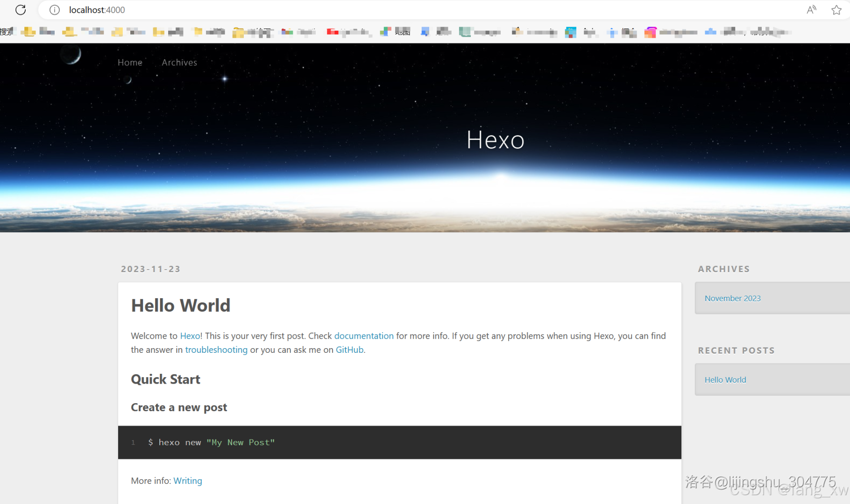Open the Archives navigation link
850x504 pixels.
pos(179,62)
